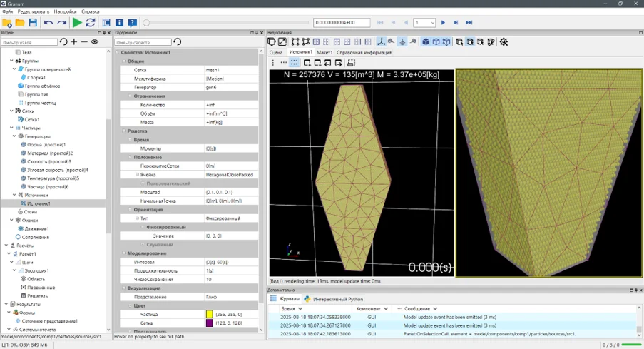The width and height of the screenshot is (644, 349).
Task: Switch to the Справочная информация tab
Action: pos(364,53)
